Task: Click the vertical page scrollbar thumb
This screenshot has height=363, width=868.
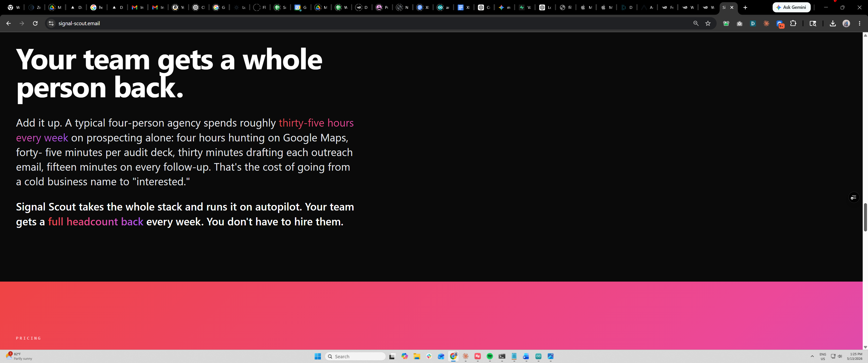Action: pos(865,217)
